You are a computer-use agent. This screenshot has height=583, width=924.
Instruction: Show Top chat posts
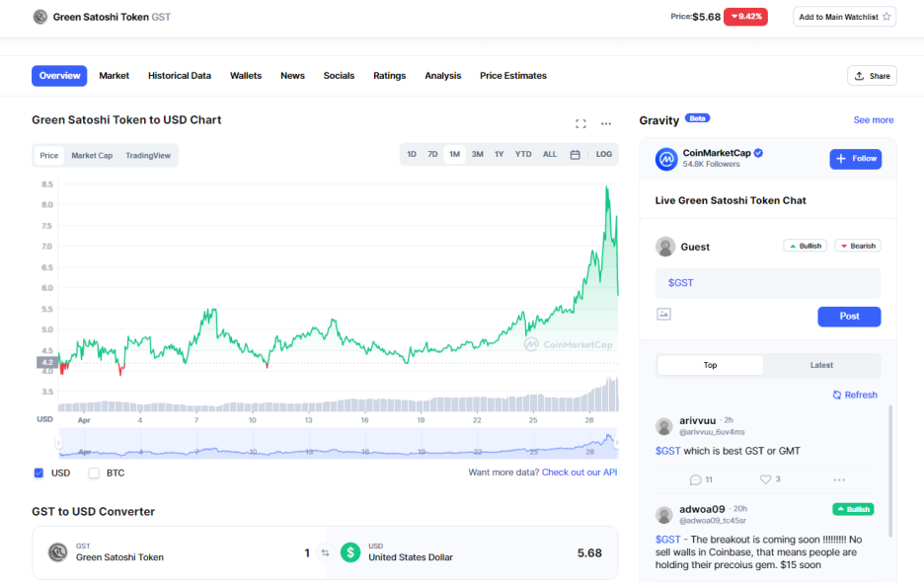coord(710,365)
